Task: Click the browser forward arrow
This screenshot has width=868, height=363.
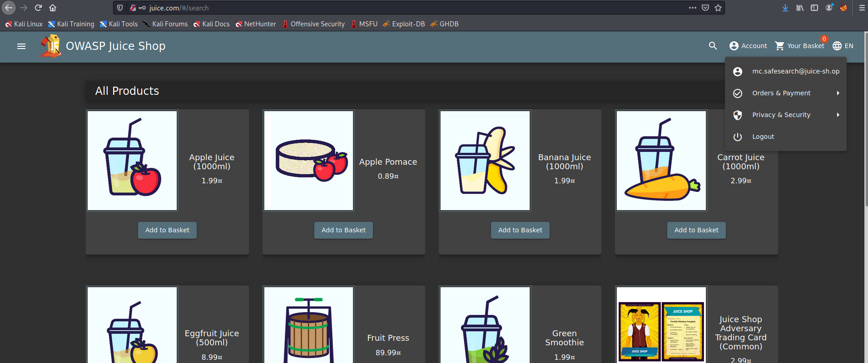Action: [24, 8]
